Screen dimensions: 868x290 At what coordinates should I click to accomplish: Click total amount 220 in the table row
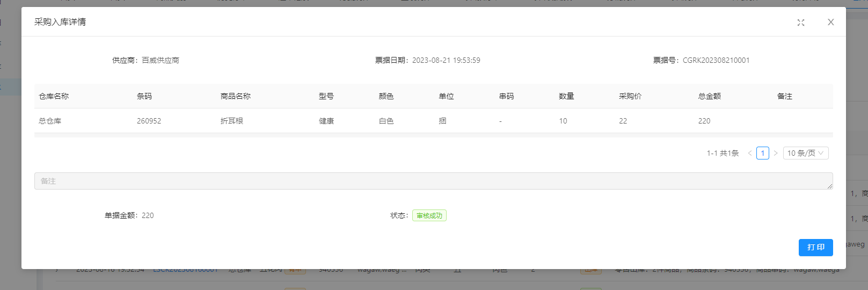tap(704, 121)
